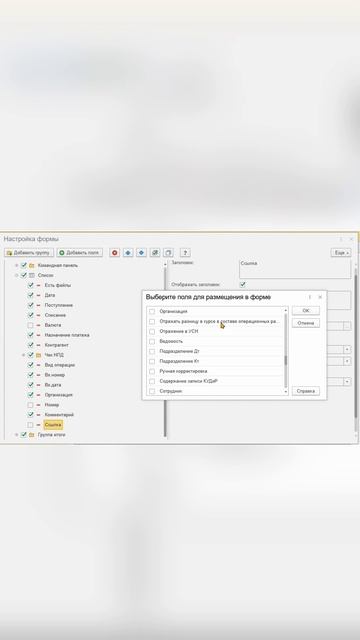
Task: Expand the Группа итоги tree node
Action: pyautogui.click(x=17, y=435)
